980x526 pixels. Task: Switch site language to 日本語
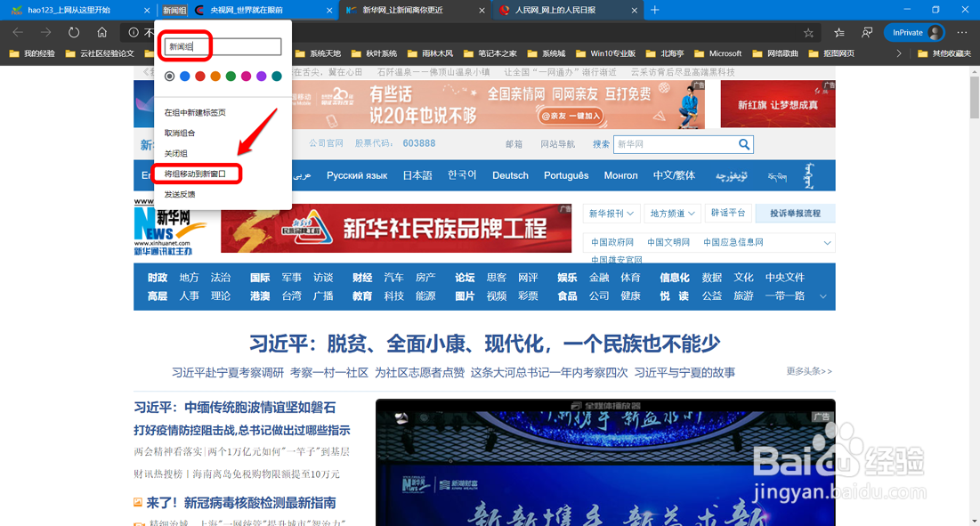[x=417, y=175]
